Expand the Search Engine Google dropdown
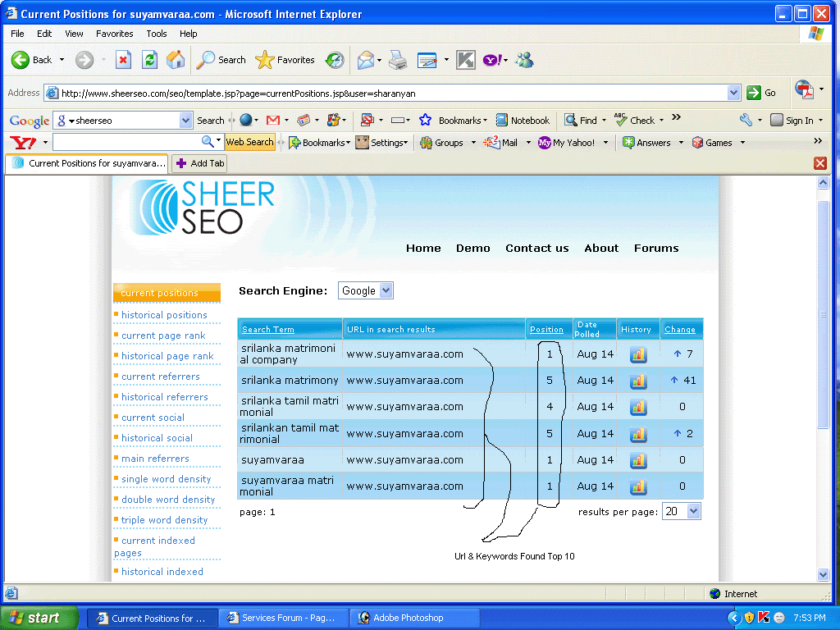 (386, 290)
